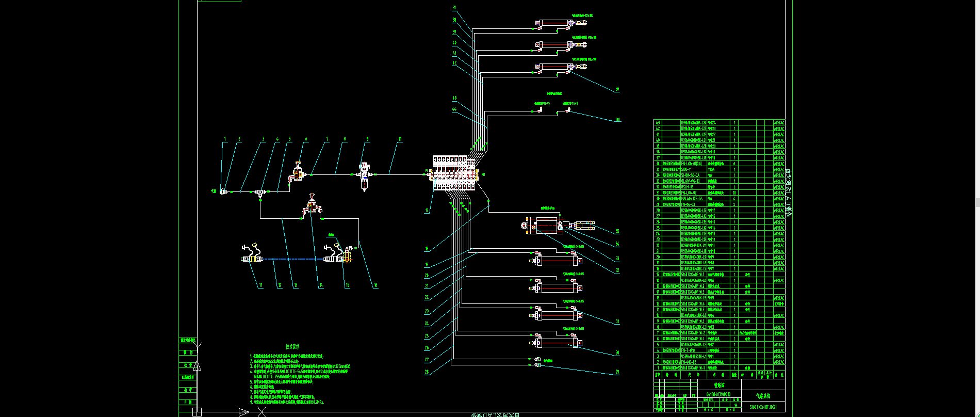Viewport: 980px width, 417px height.
Task: Select drawing number 5168TXQ4DF.10(2) in title block
Action: (763, 407)
